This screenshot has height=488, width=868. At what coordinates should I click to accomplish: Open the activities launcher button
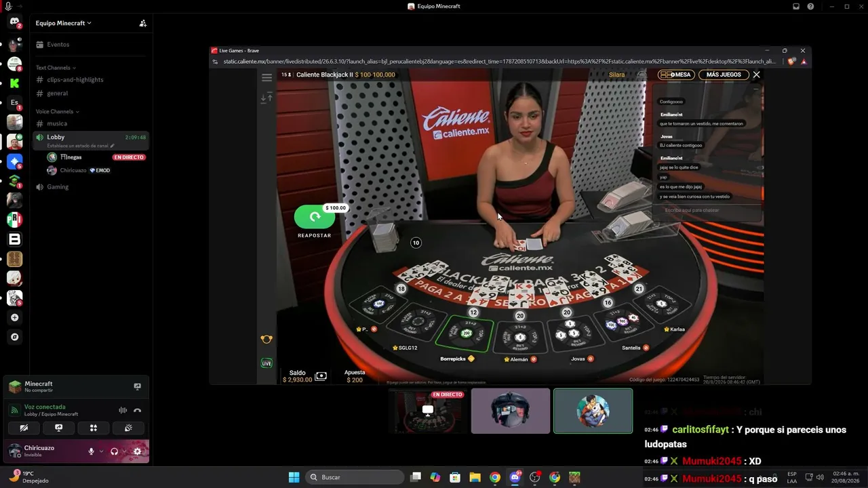pos(94,428)
